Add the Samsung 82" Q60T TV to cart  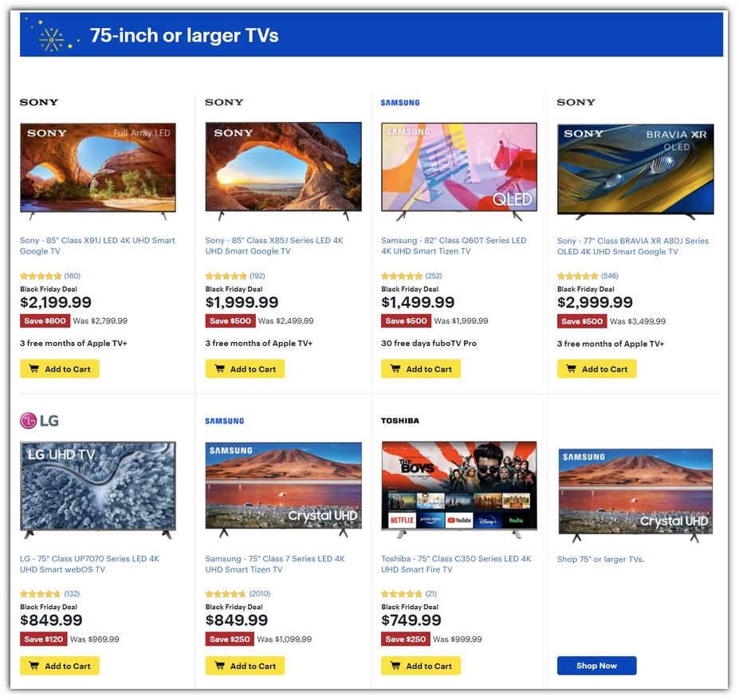(x=421, y=369)
